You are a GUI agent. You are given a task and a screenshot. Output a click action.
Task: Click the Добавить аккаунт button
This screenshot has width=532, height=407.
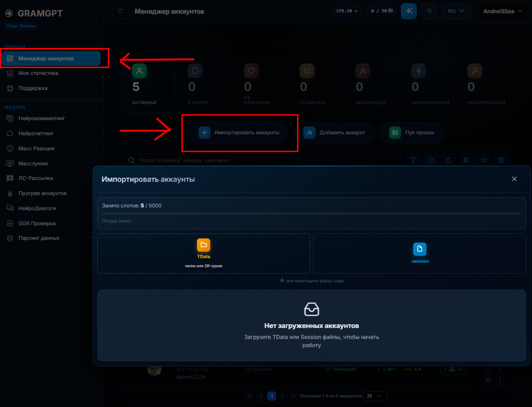click(x=335, y=132)
